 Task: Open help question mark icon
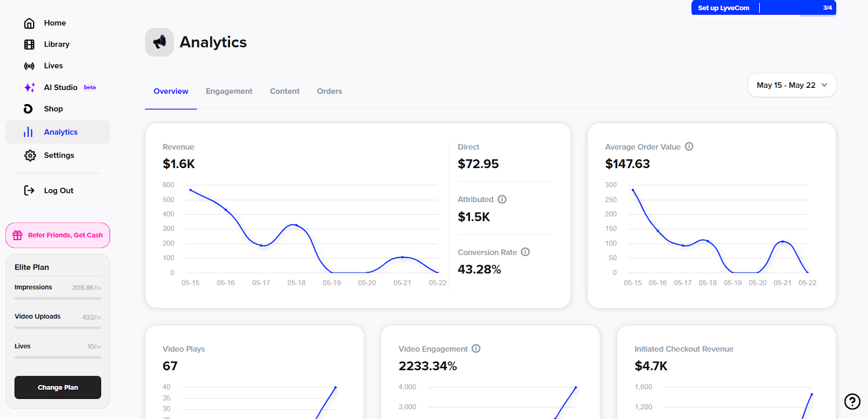point(852,402)
